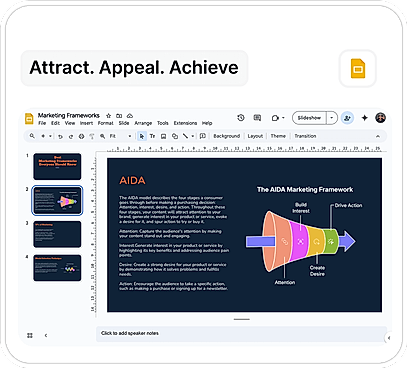
Task: Check the cloud save status icon
Action: click(x=130, y=116)
